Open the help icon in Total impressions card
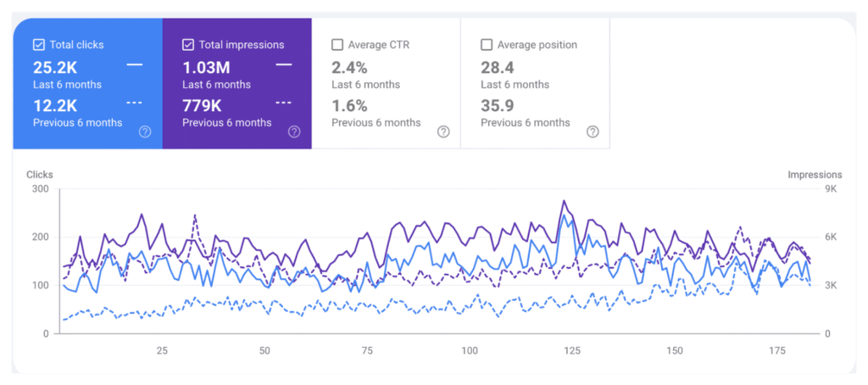The width and height of the screenshot is (868, 385). click(294, 131)
